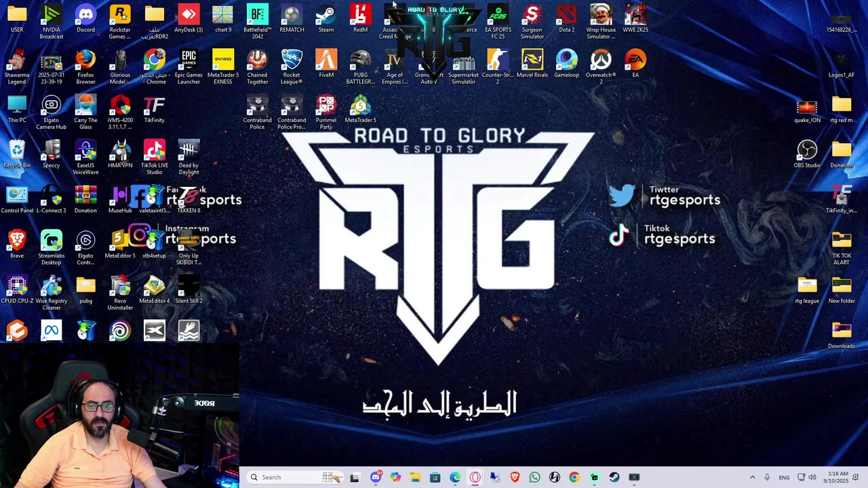This screenshot has width=868, height=488.
Task: Open Contraband Police Pro... shortcut
Action: (x=292, y=112)
